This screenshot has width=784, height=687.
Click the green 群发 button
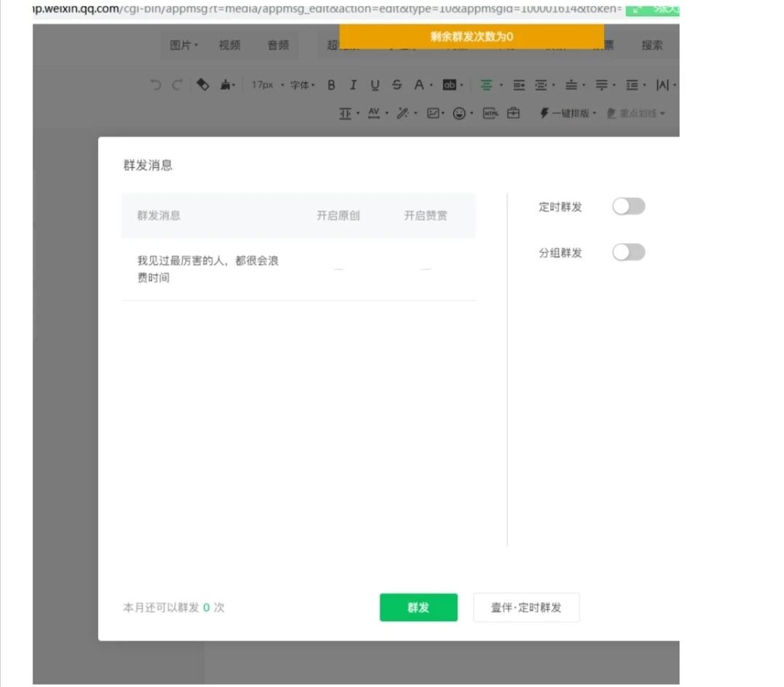click(419, 607)
